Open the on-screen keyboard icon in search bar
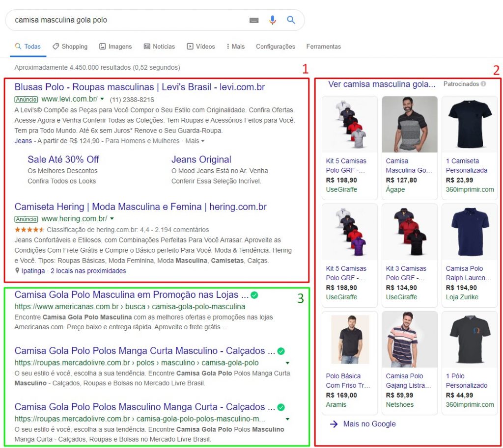The width and height of the screenshot is (503, 448). [x=254, y=20]
